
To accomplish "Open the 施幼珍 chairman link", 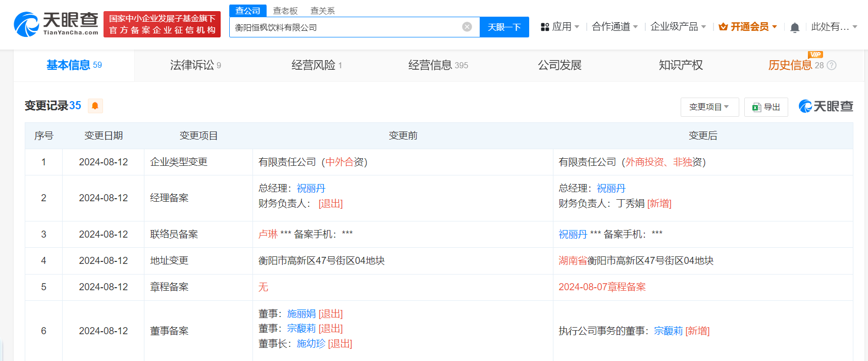I will 311,344.
